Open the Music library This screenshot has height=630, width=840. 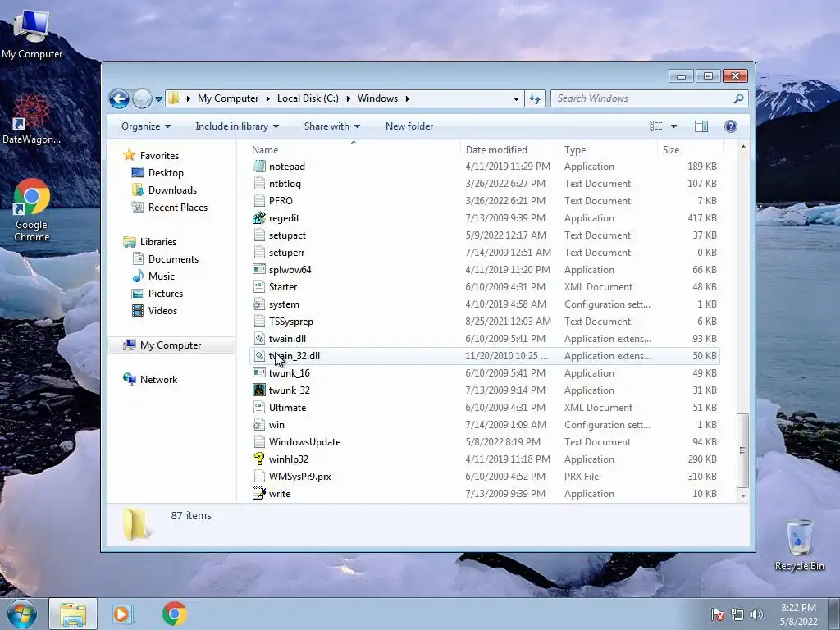pos(162,276)
